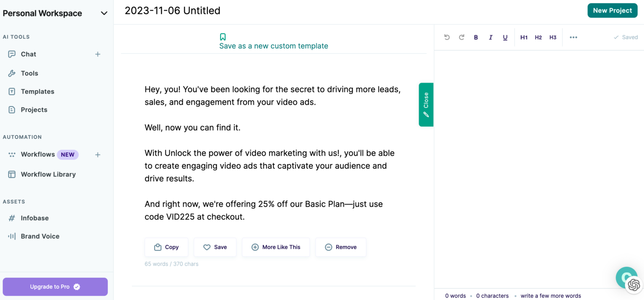Screen dimensions: 644x300
Task: Click the redo arrow in editor toolbar
Action: coord(462,37)
